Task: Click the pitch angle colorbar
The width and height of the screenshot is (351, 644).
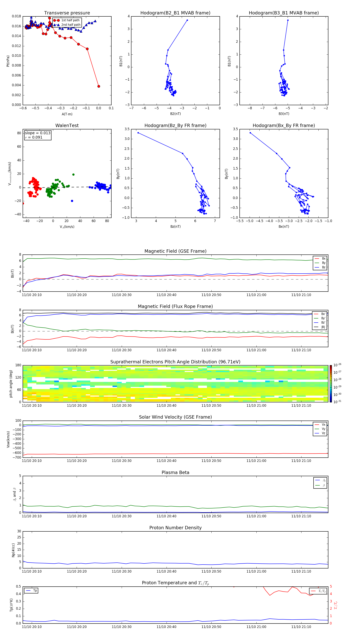Action: coord(331,384)
